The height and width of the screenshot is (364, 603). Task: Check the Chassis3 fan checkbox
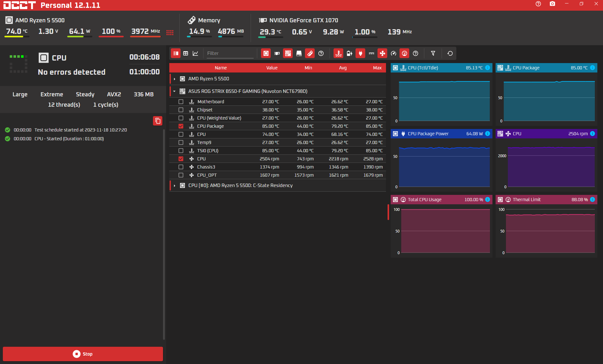point(181,167)
